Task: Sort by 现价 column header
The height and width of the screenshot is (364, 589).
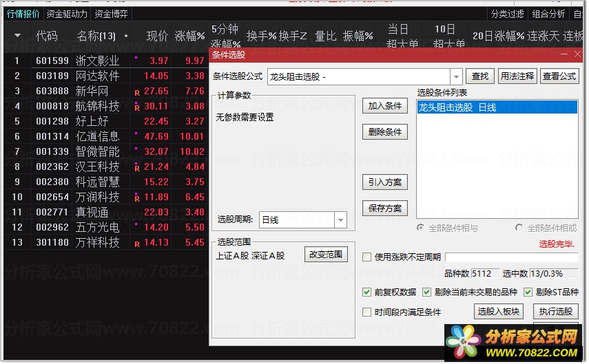Action: tap(157, 36)
